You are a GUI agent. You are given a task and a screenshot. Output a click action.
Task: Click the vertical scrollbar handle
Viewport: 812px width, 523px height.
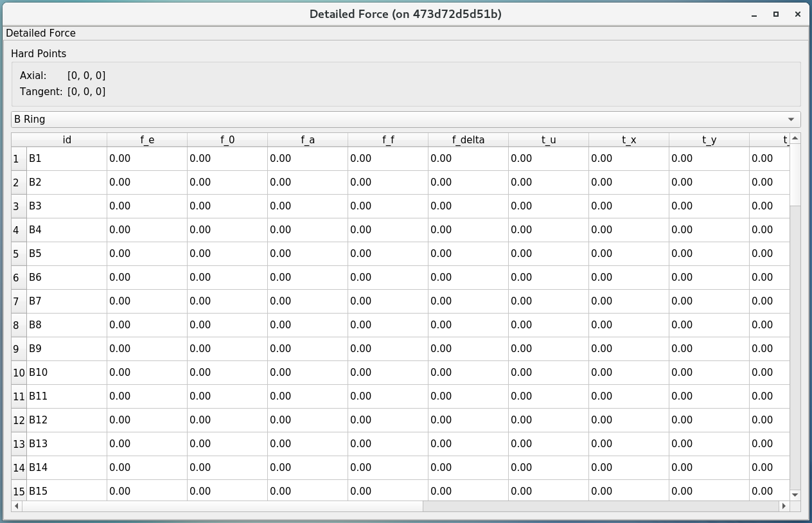pyautogui.click(x=795, y=173)
